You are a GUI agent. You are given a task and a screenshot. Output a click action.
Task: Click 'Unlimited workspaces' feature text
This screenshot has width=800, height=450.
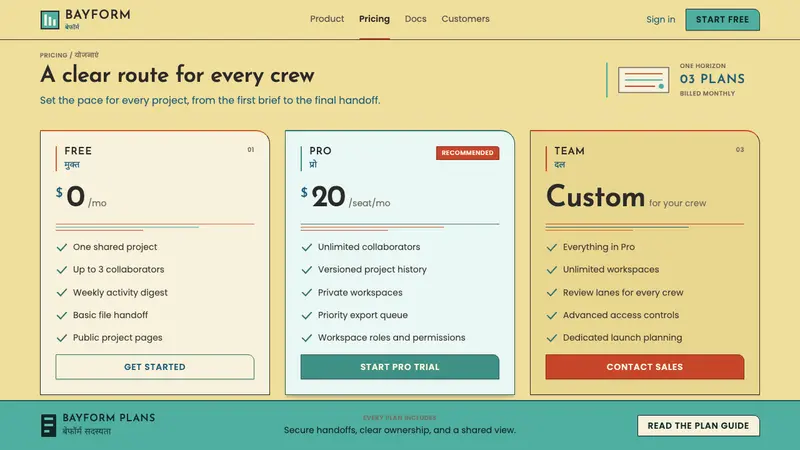click(x=611, y=269)
